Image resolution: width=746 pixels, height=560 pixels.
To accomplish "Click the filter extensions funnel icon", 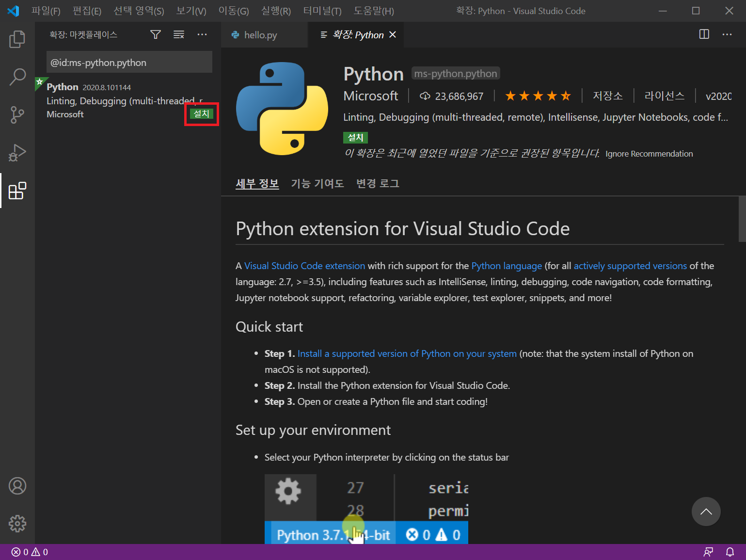I will pos(156,34).
